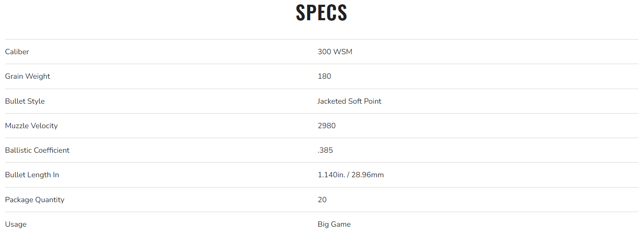644x231 pixels.
Task: Click the WSM text in the caliber value
Action: coord(343,52)
